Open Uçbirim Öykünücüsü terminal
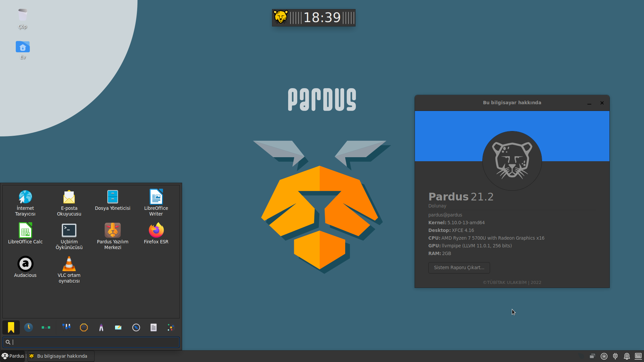The width and height of the screenshot is (644, 362). [69, 236]
